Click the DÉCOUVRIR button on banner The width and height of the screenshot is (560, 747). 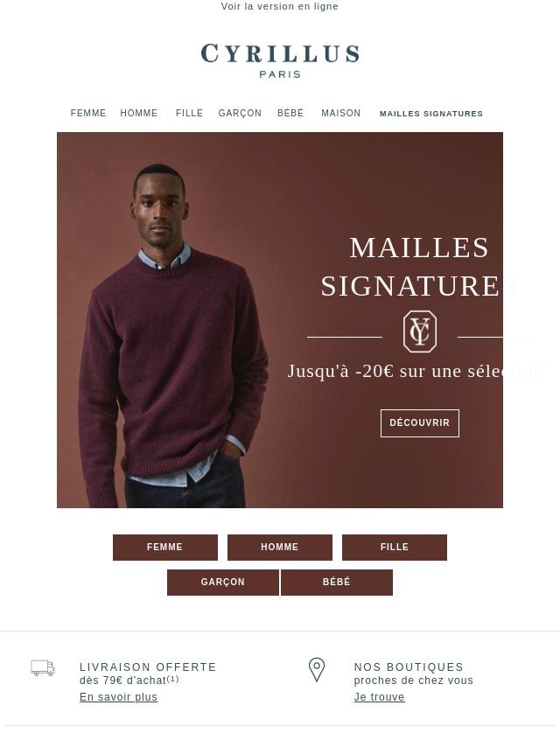tap(420, 423)
